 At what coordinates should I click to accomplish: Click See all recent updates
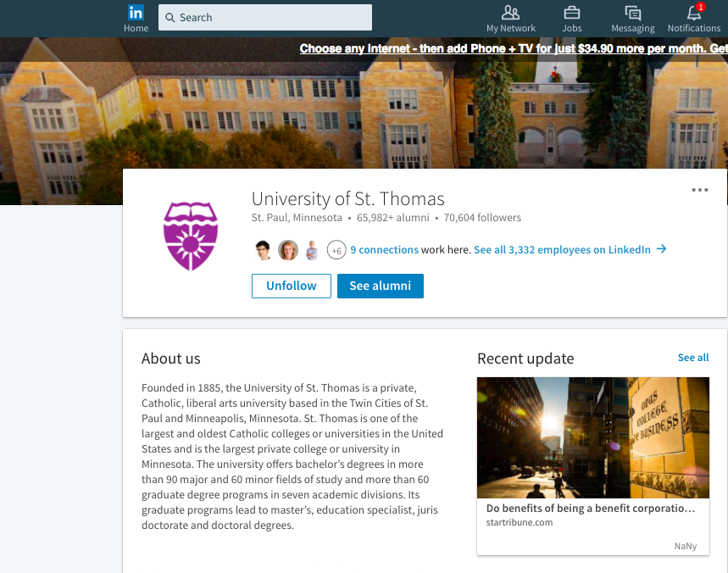692,358
